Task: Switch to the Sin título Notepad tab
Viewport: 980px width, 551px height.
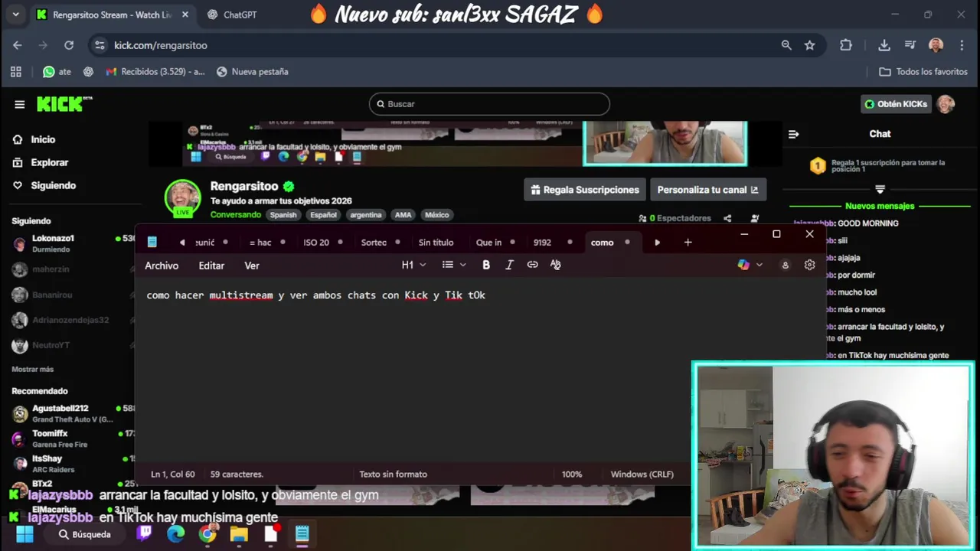Action: [436, 243]
